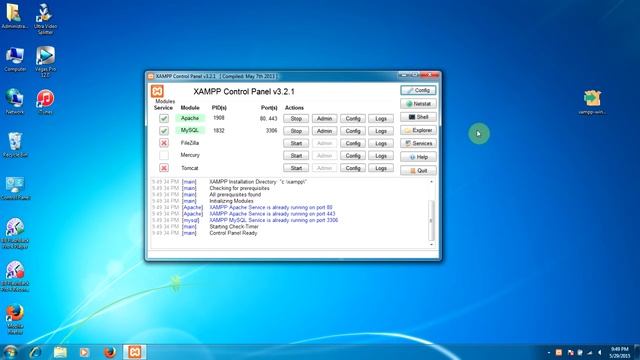Toggle the MySQL service checkbox
Image resolution: width=640 pixels, height=360 pixels.
tap(164, 131)
